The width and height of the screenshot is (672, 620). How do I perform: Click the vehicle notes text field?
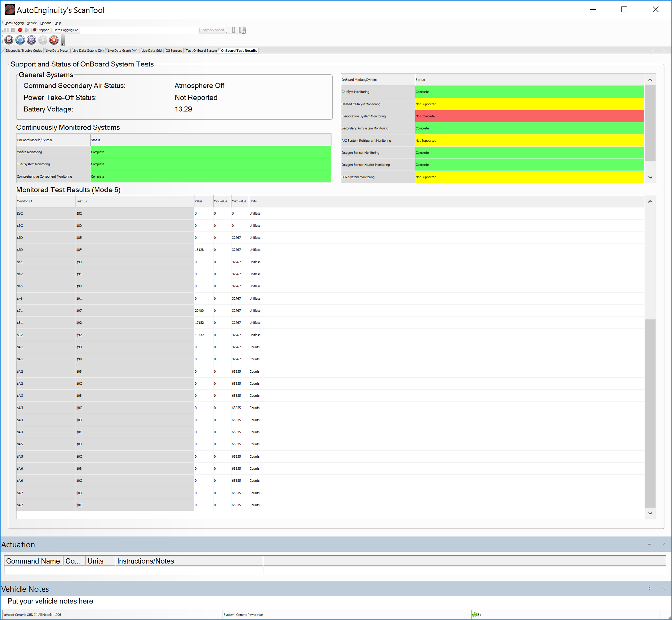50,601
